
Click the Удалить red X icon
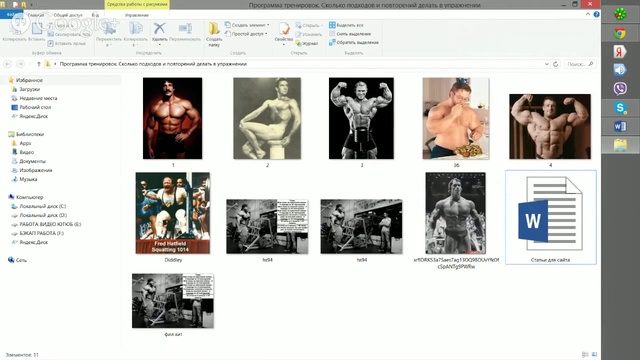click(159, 29)
